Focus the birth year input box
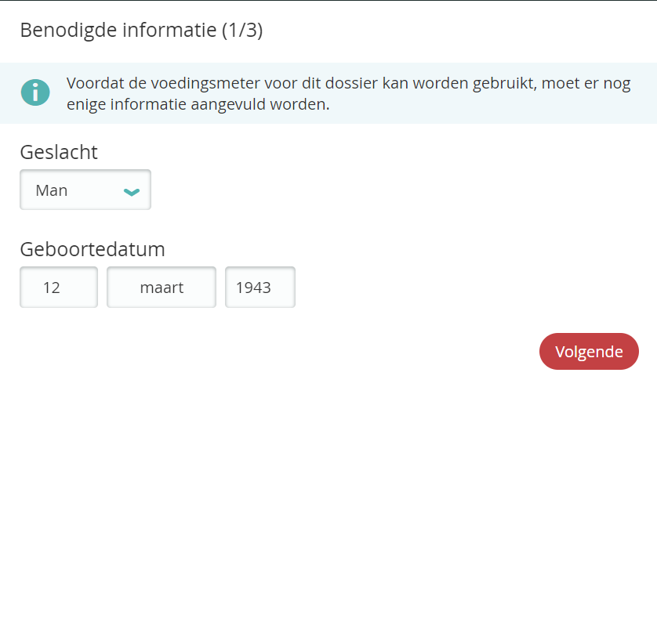The image size is (657, 644). coord(260,288)
